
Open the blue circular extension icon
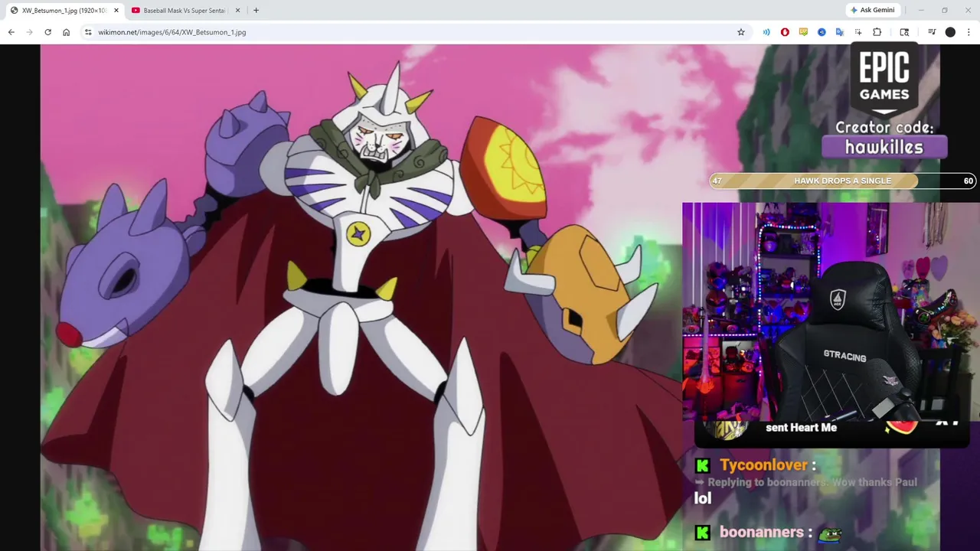pos(822,32)
